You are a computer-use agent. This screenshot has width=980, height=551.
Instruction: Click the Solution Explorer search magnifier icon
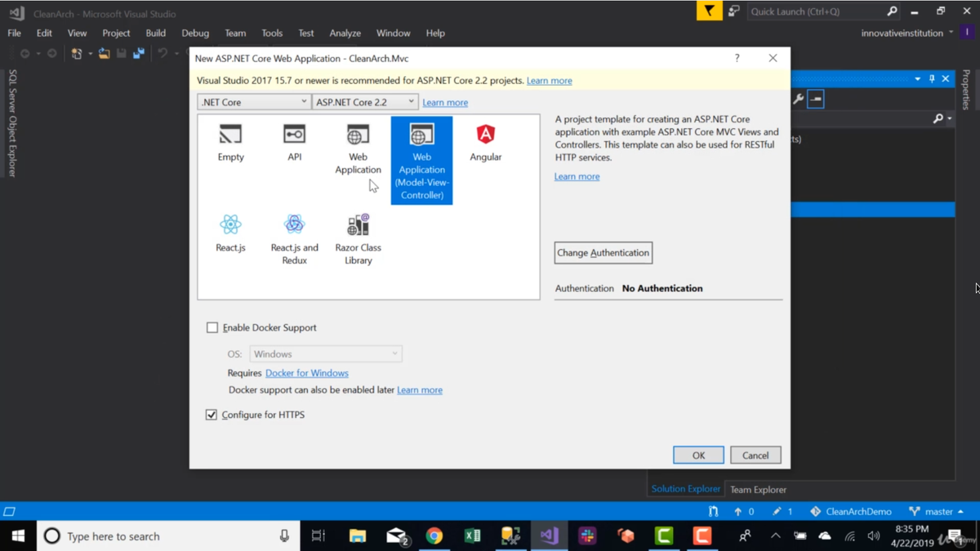click(938, 118)
